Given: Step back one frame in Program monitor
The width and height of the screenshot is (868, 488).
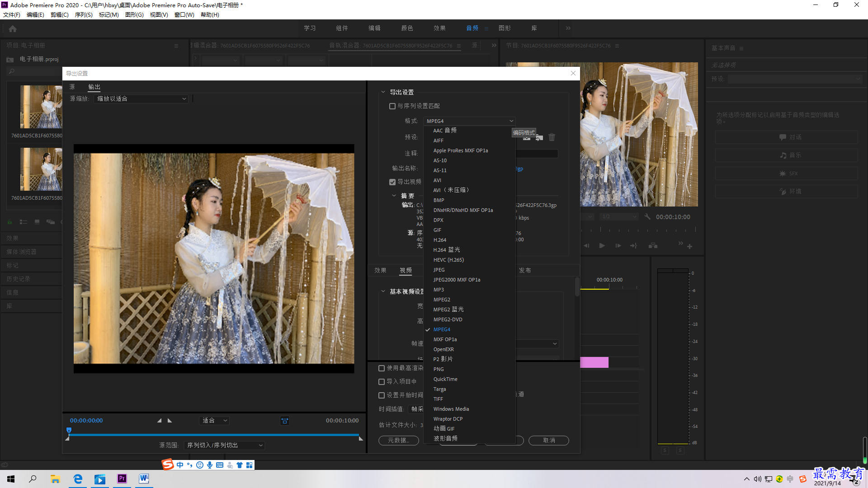Looking at the screenshot, I should 586,245.
